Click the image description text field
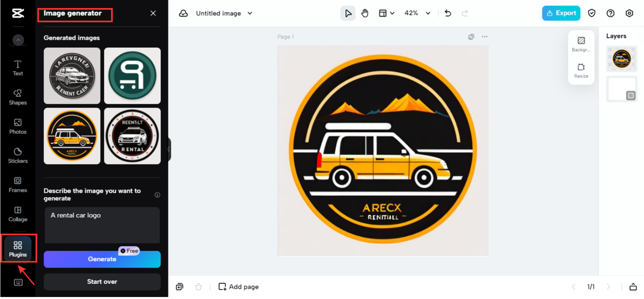Image resolution: width=644 pixels, height=299 pixels. (102, 226)
